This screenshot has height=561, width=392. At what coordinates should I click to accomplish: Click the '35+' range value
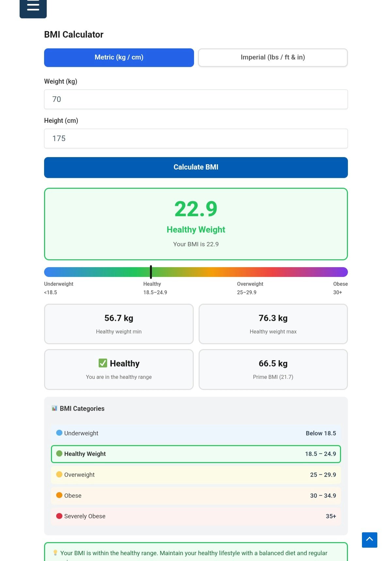[x=331, y=516]
